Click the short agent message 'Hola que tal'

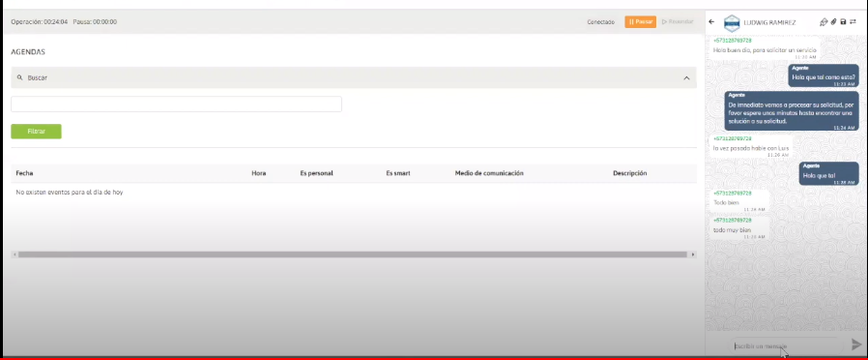click(828, 174)
